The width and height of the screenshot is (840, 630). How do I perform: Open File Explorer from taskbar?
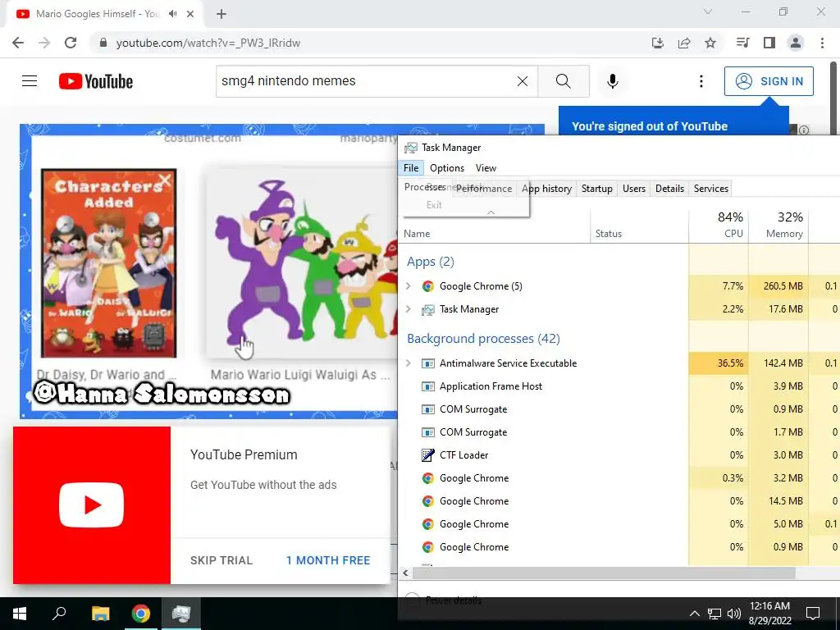click(x=100, y=614)
